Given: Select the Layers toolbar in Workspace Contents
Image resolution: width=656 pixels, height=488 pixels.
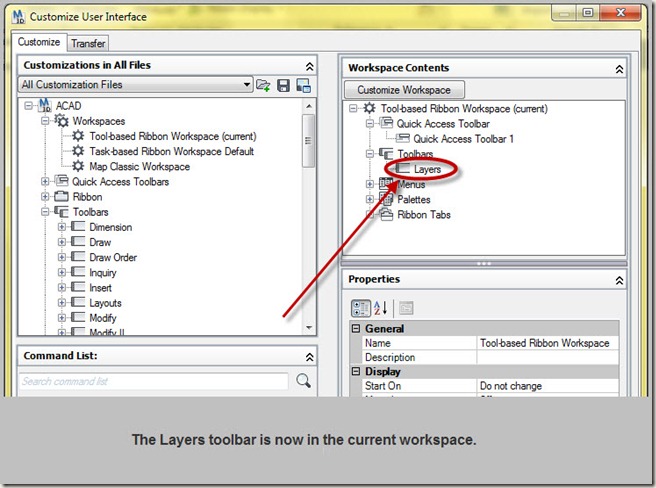Looking at the screenshot, I should click(x=427, y=169).
